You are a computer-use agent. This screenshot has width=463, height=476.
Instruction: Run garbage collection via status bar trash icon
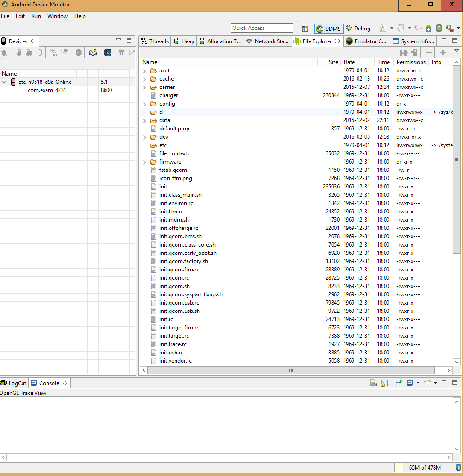pyautogui.click(x=457, y=468)
